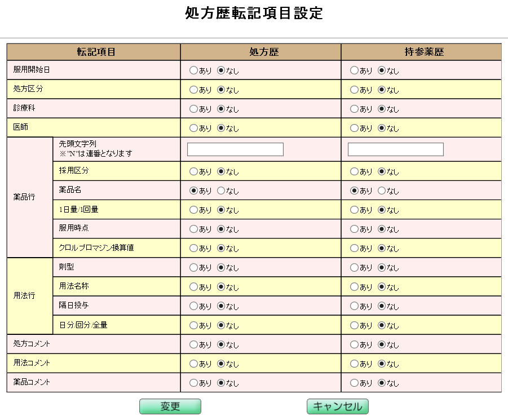
Task: Choose あり for 薬品コメント in 持参薬歴
Action: [355, 383]
